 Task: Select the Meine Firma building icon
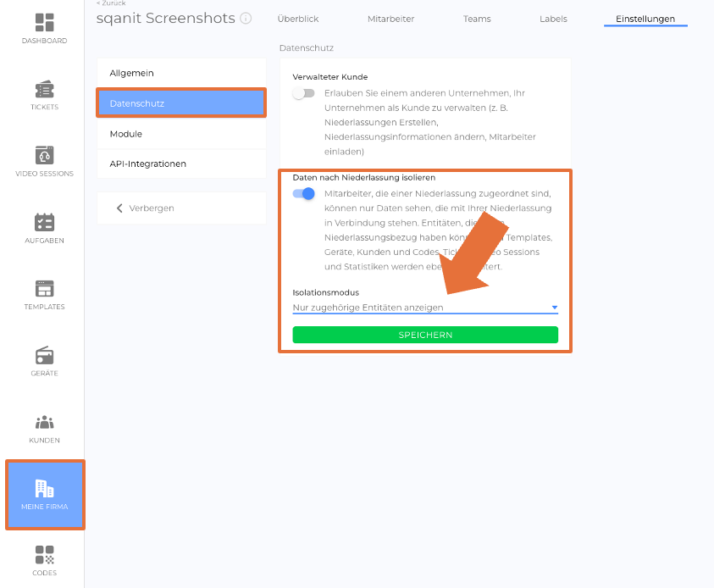44,489
